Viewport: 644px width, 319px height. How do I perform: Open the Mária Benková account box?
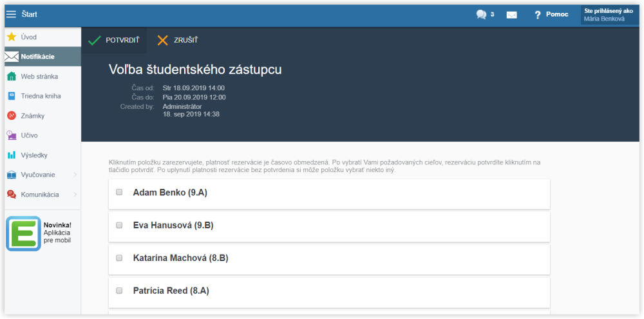coord(609,15)
